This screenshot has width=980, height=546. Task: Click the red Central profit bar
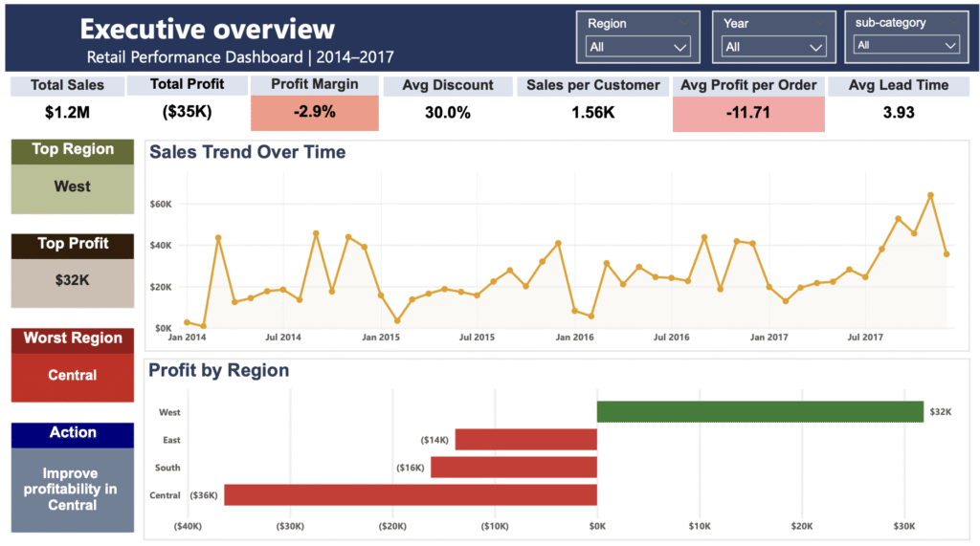point(411,494)
